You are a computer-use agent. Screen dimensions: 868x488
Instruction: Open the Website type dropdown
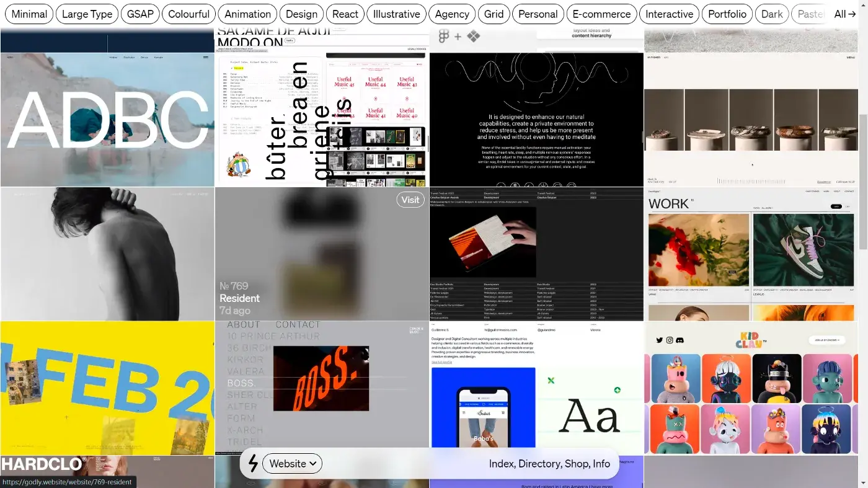(292, 463)
